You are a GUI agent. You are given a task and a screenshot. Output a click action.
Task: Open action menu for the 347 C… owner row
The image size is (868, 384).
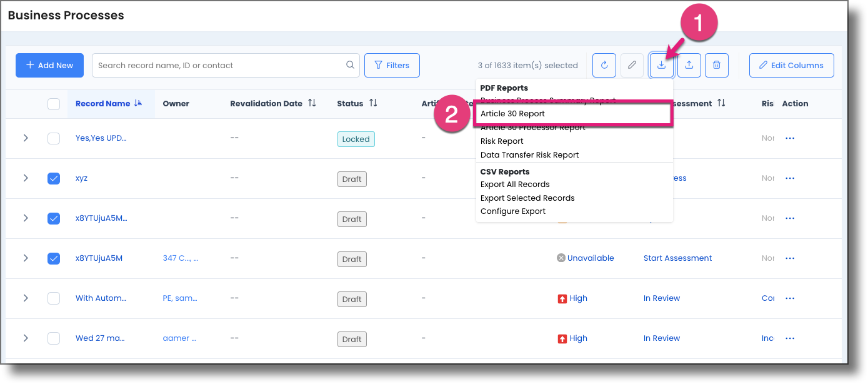(x=790, y=258)
